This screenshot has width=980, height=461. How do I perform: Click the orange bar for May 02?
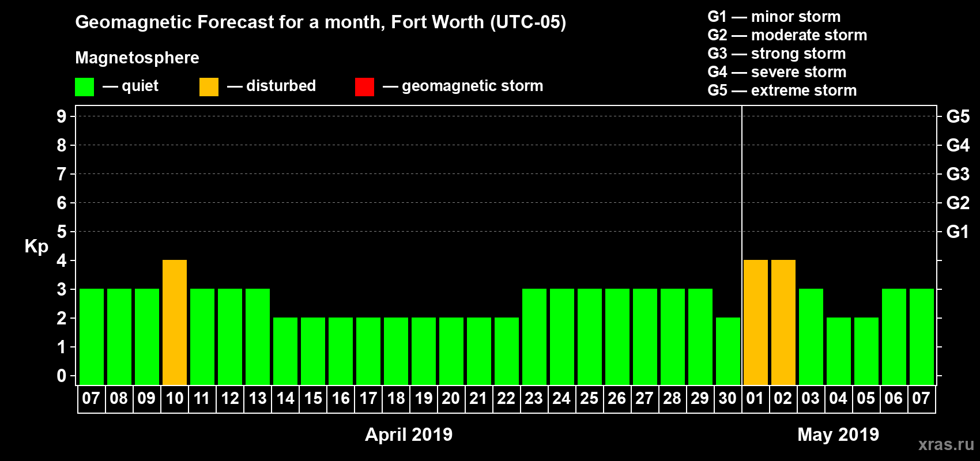783,323
